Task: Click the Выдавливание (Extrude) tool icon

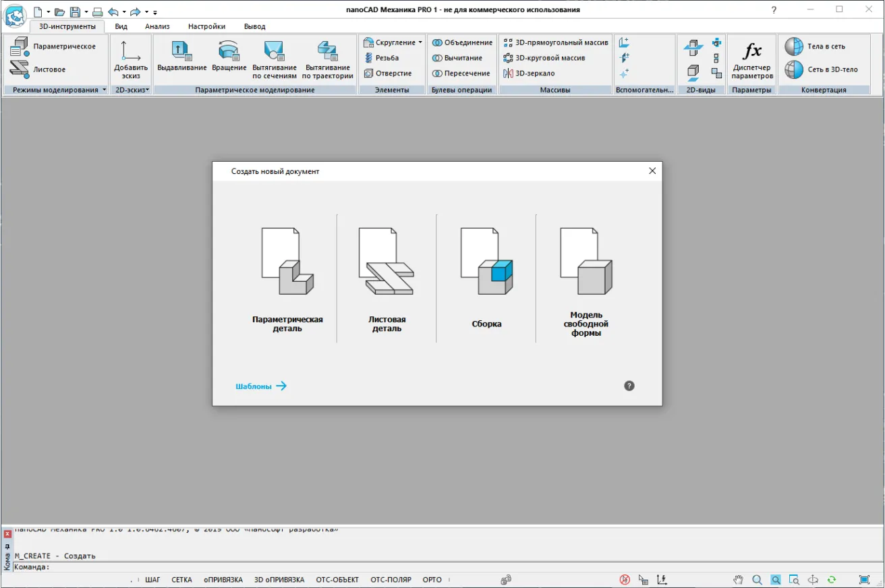Action: (181, 51)
